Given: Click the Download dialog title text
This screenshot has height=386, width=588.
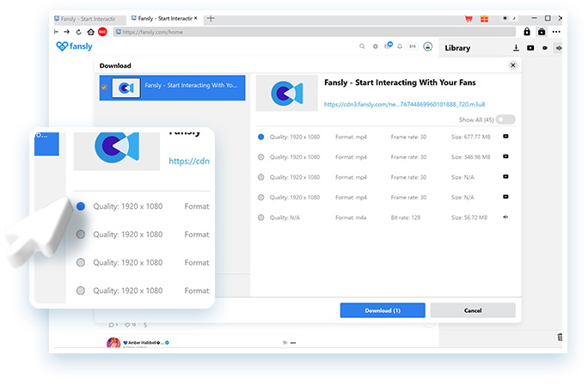Looking at the screenshot, I should [115, 65].
